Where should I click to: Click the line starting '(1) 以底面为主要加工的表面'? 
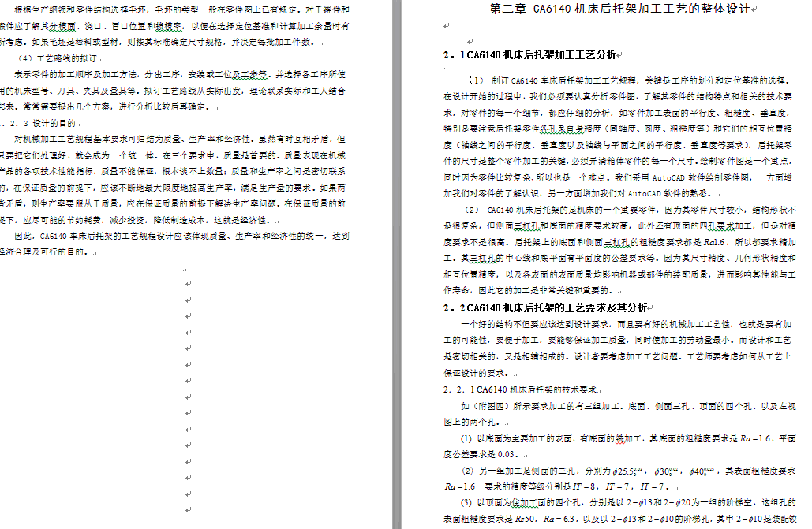click(x=628, y=438)
